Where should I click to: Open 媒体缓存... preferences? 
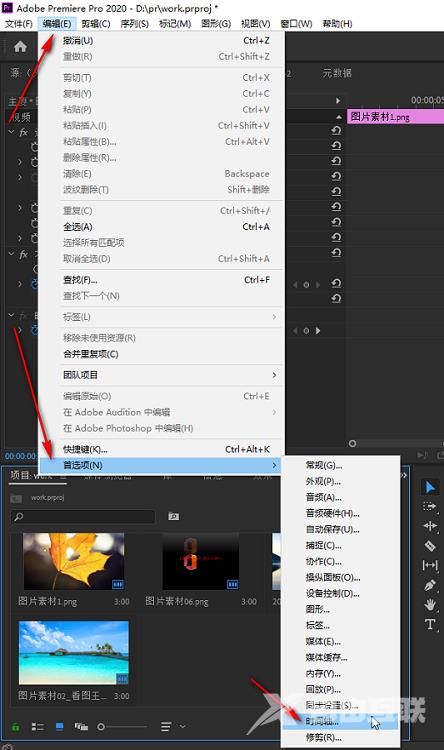pos(341,657)
